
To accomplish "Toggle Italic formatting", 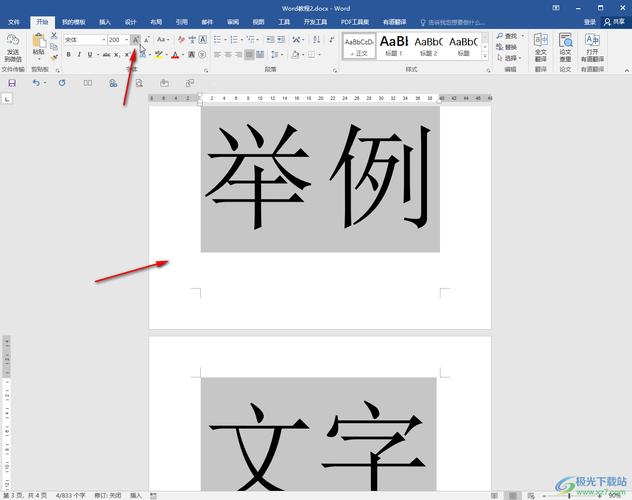I will [79, 54].
